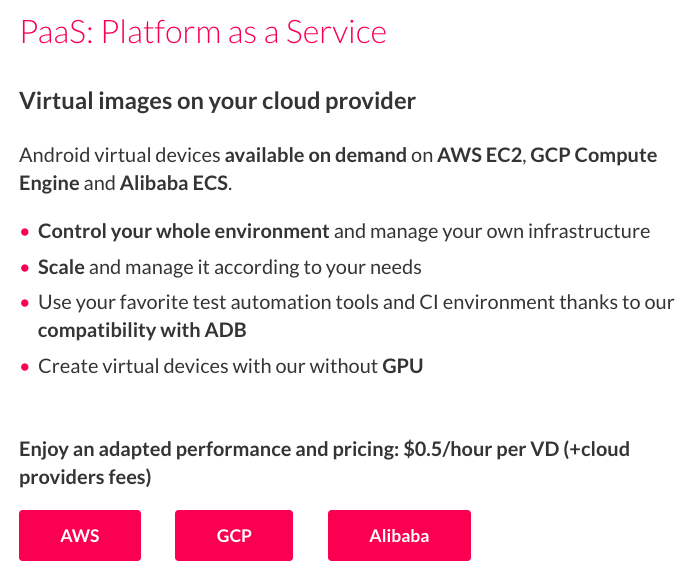The width and height of the screenshot is (699, 576).
Task: Click the bold 'available on demand' text
Action: pyautogui.click(x=316, y=155)
